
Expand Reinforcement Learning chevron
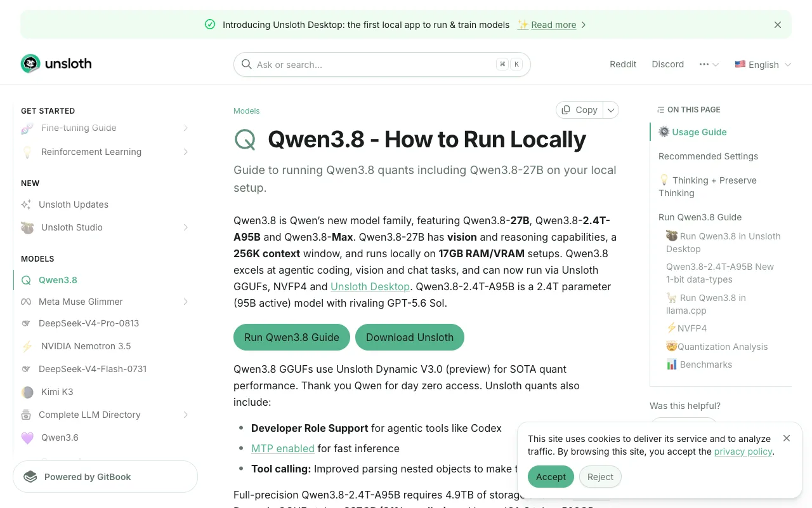click(x=185, y=152)
